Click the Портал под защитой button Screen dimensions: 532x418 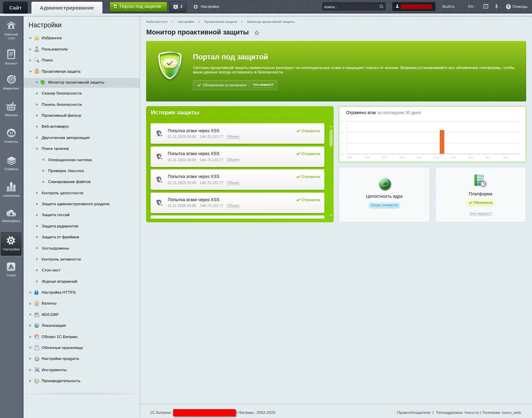[x=138, y=7]
